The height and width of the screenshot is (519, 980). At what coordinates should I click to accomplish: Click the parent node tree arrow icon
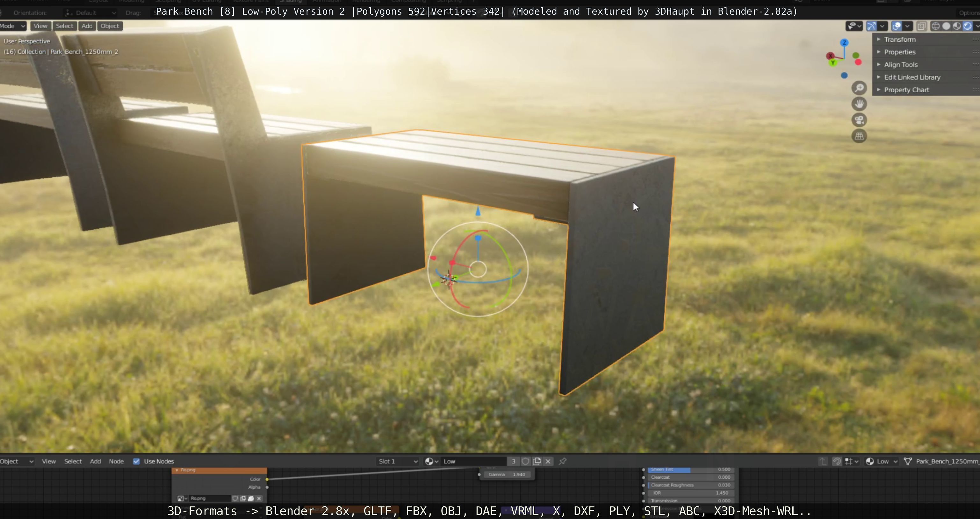pyautogui.click(x=823, y=461)
